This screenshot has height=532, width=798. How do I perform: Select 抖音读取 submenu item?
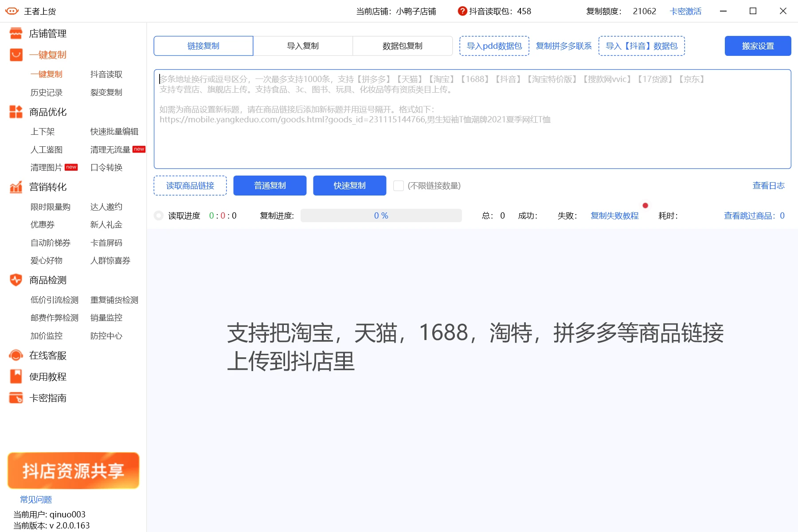(106, 74)
